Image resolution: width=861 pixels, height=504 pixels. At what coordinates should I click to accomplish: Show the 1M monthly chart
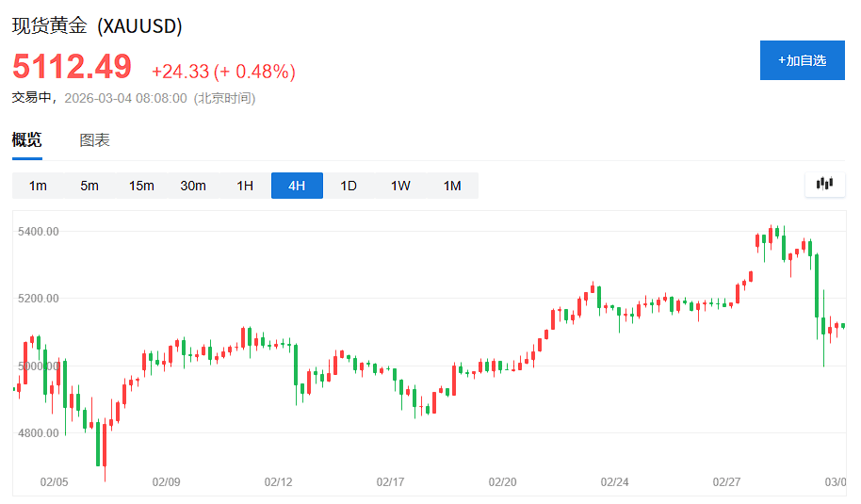pyautogui.click(x=452, y=186)
